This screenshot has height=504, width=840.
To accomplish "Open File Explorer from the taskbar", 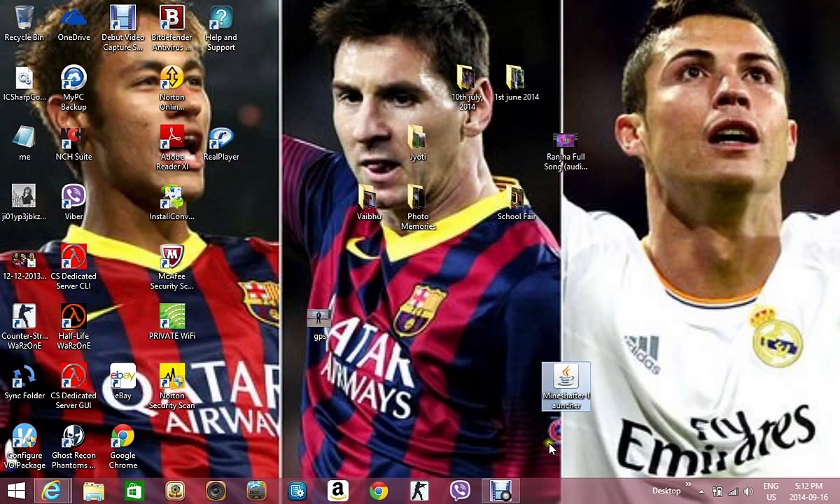I will [94, 491].
